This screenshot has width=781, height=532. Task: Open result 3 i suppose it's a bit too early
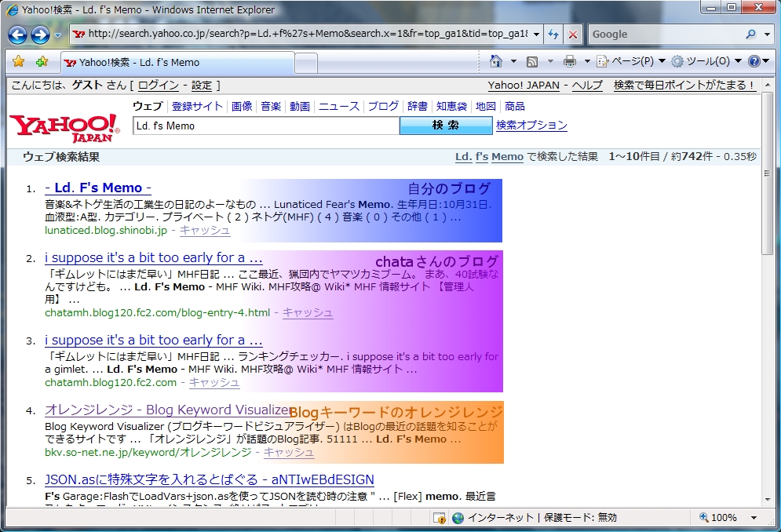153,340
